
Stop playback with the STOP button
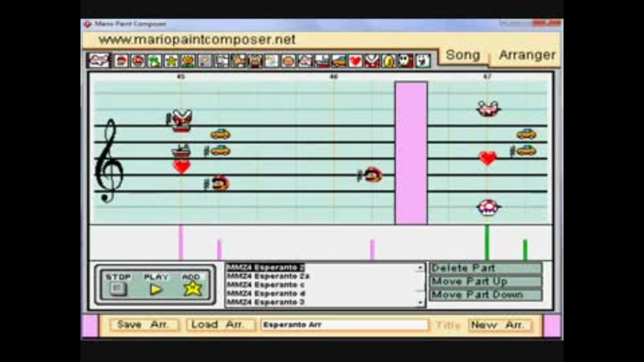point(117,289)
